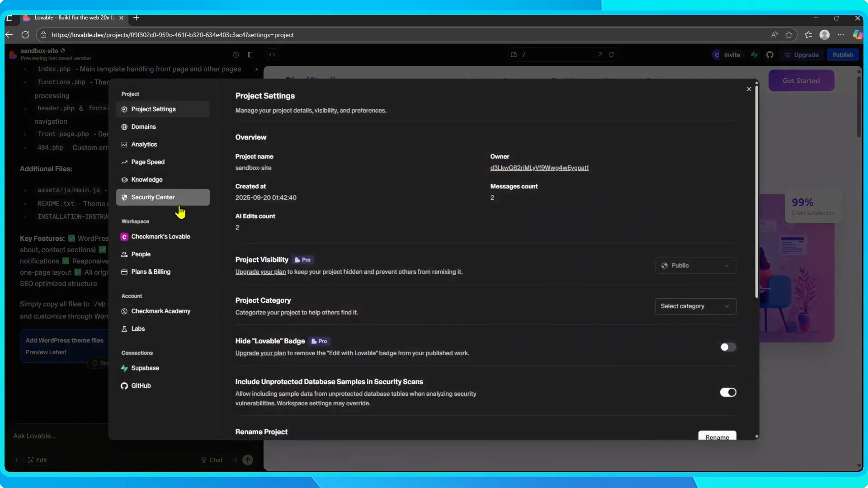Open People workspace settings
Viewport: 868px width, 488px height.
[163, 254]
